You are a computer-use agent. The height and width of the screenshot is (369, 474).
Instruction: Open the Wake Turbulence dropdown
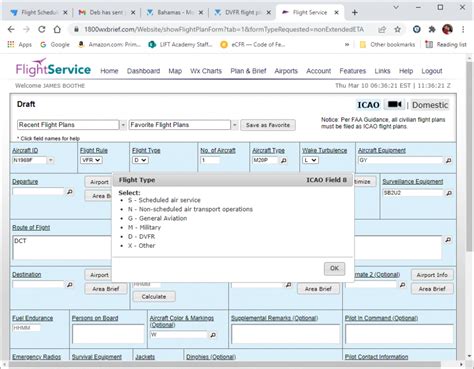pos(310,160)
